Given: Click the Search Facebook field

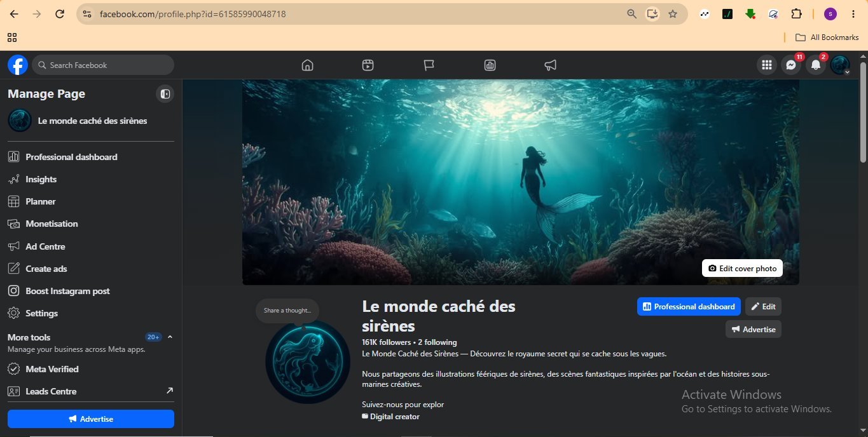Looking at the screenshot, I should pyautogui.click(x=103, y=65).
